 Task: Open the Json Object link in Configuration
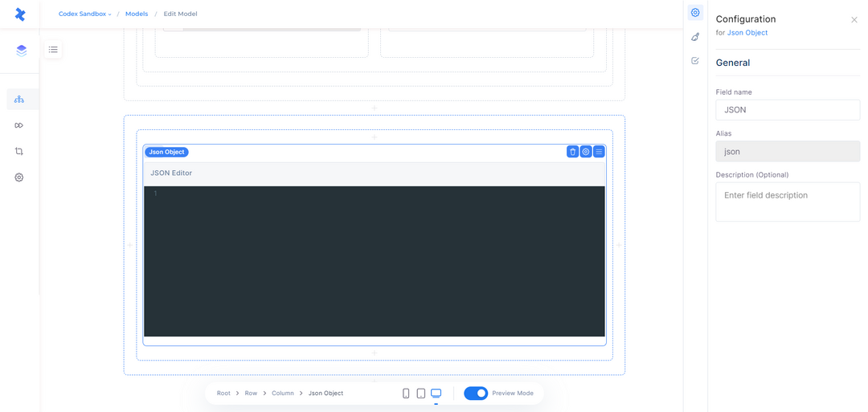point(747,33)
